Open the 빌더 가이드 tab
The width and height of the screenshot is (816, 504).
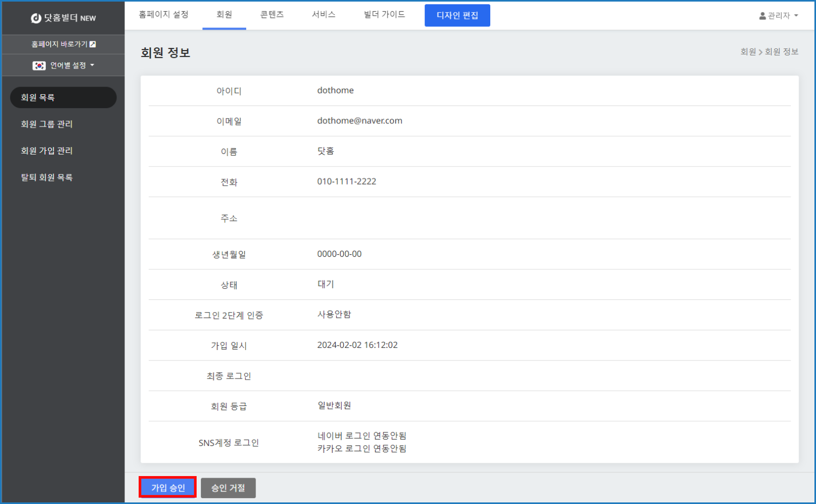click(x=384, y=15)
